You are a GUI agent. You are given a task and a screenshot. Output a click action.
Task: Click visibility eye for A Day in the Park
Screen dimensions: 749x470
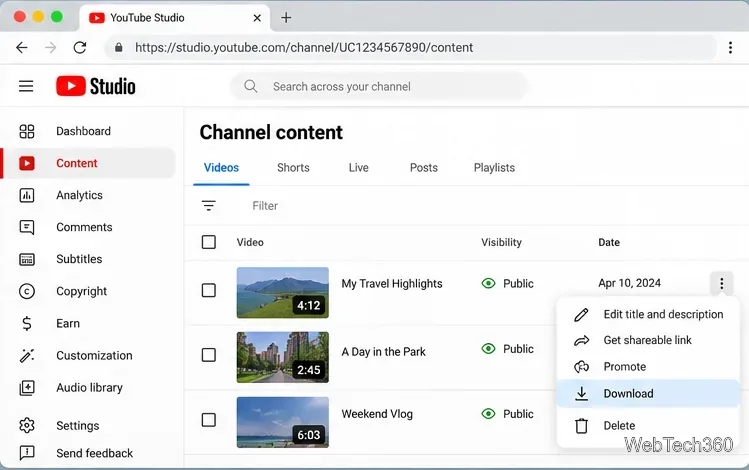point(488,349)
